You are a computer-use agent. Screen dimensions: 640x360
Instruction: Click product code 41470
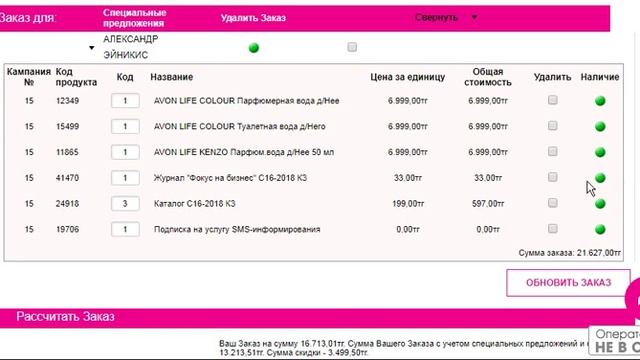[x=67, y=178]
